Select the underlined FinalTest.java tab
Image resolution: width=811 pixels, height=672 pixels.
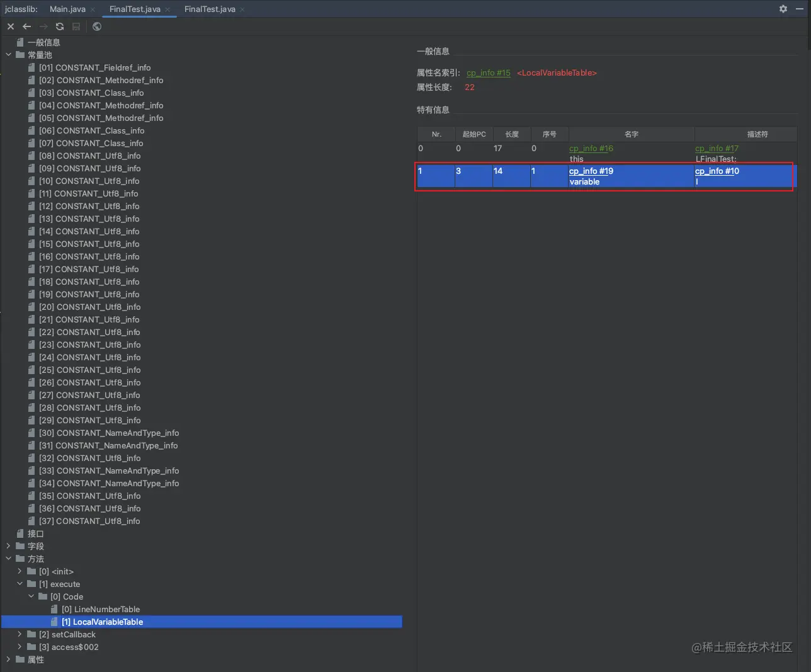tap(135, 9)
